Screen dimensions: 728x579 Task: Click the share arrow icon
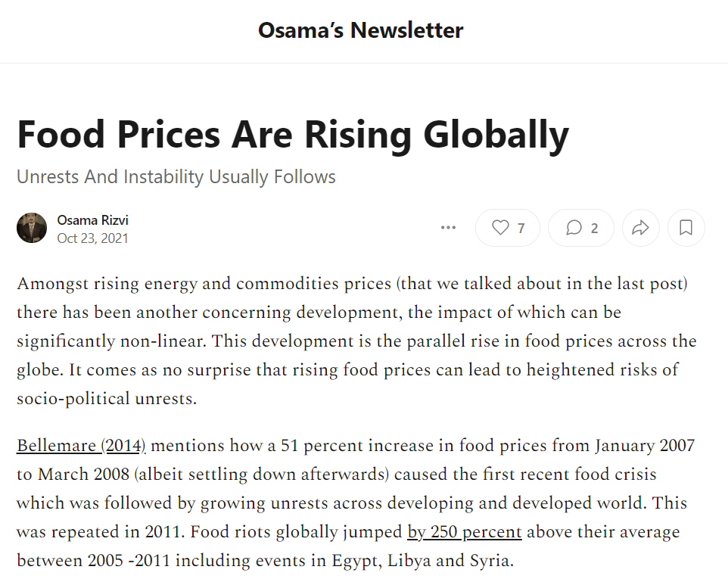(640, 228)
